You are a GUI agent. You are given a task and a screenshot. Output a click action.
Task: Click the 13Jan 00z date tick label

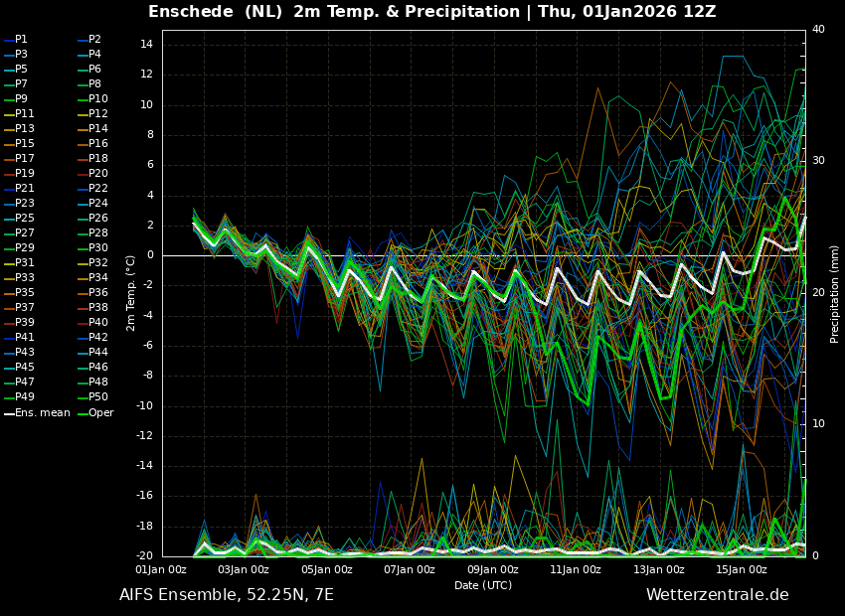point(658,569)
